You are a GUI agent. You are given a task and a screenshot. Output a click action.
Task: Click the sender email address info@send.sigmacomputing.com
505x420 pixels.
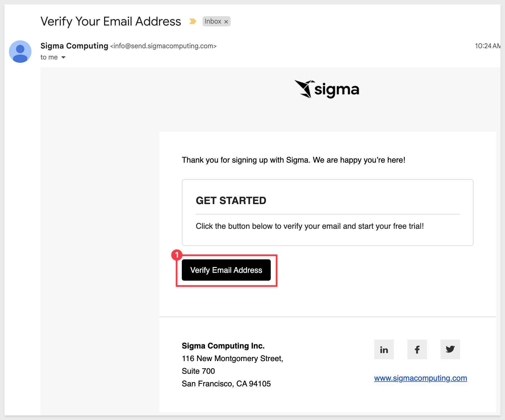pyautogui.click(x=163, y=46)
